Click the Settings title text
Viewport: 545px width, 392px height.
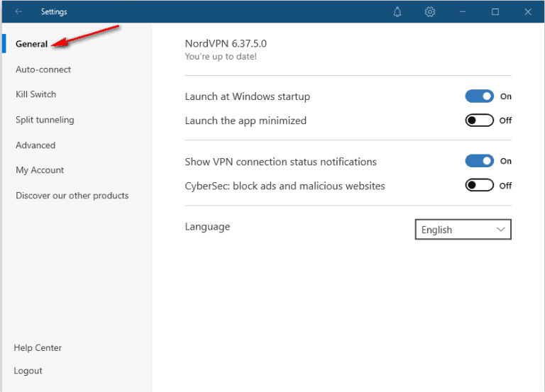point(54,12)
